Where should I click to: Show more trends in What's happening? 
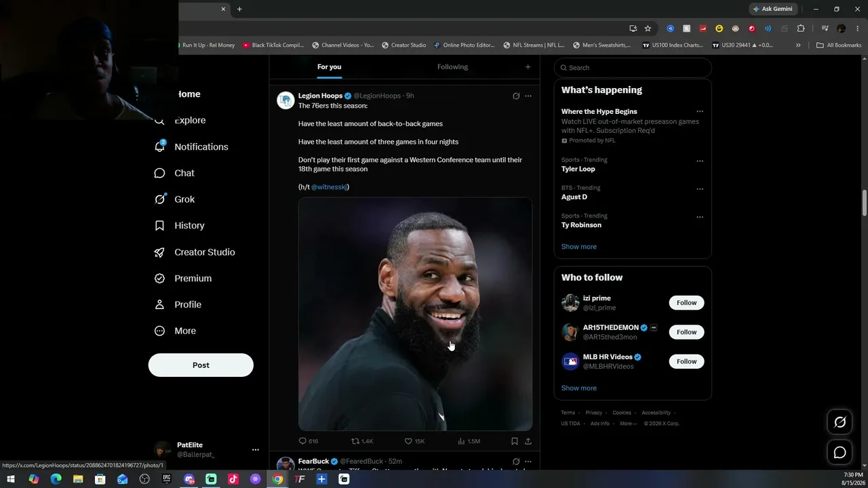click(x=579, y=247)
